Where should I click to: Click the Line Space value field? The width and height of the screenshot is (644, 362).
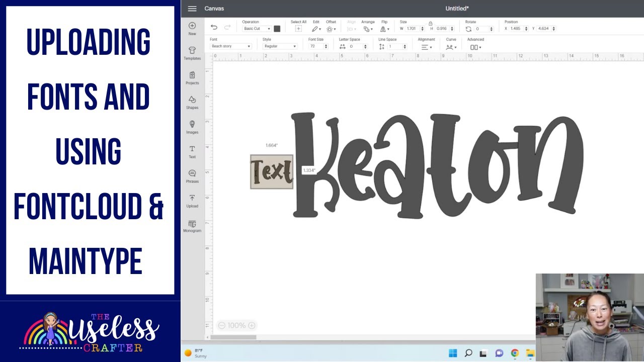pos(397,46)
